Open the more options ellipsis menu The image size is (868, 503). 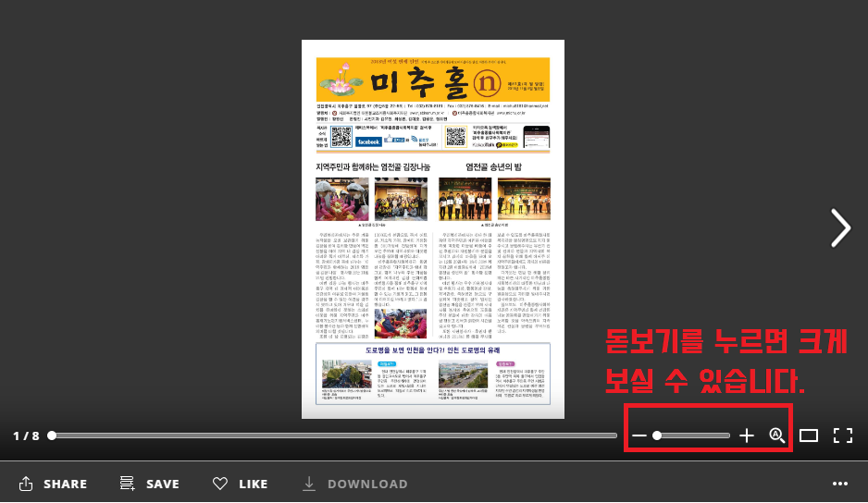click(x=840, y=484)
